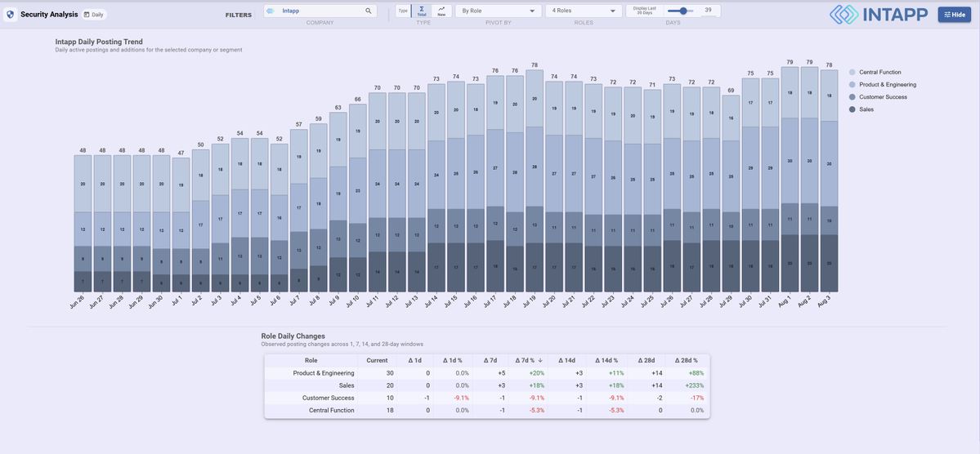Click the INTAPP logo in the header
The width and height of the screenshot is (980, 454).
878,15
